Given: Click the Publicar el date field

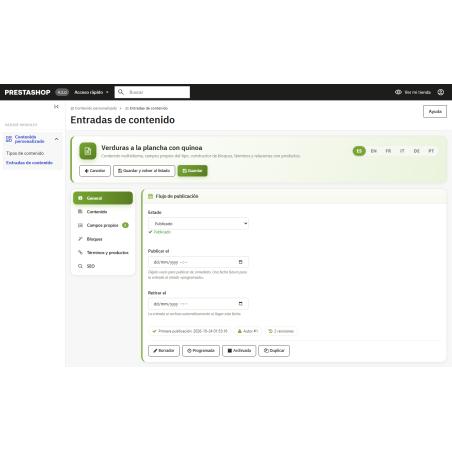Looking at the screenshot, I should point(198,262).
